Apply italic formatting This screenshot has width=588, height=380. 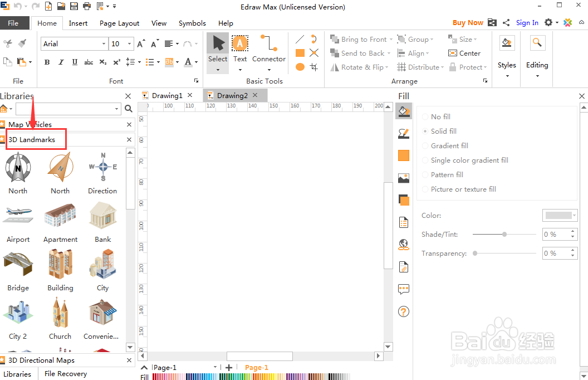(61, 62)
